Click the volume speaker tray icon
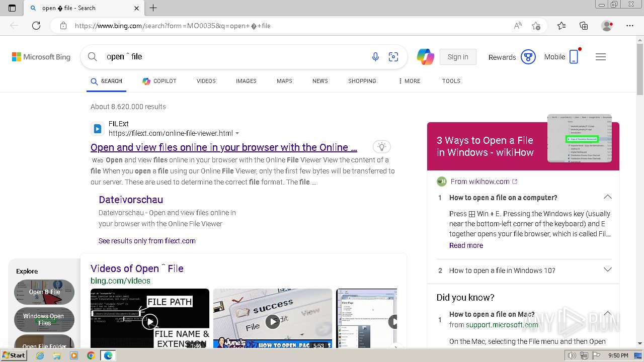Image resolution: width=644 pixels, height=362 pixels. tap(572, 355)
